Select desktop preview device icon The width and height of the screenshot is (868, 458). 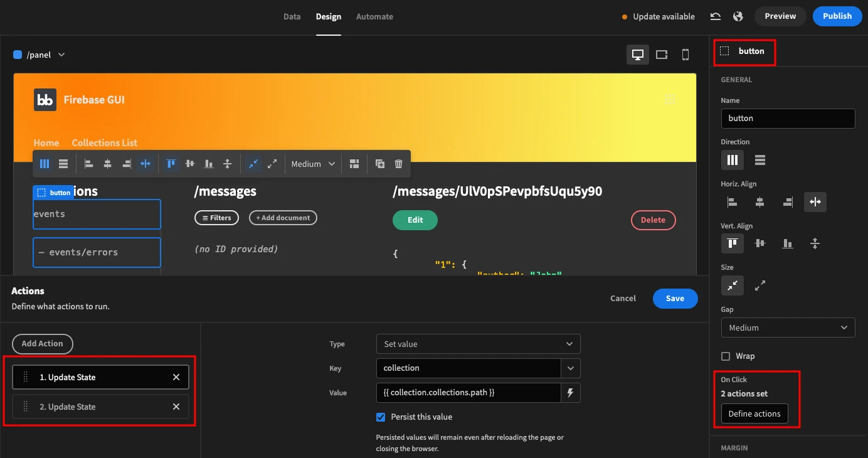(638, 55)
